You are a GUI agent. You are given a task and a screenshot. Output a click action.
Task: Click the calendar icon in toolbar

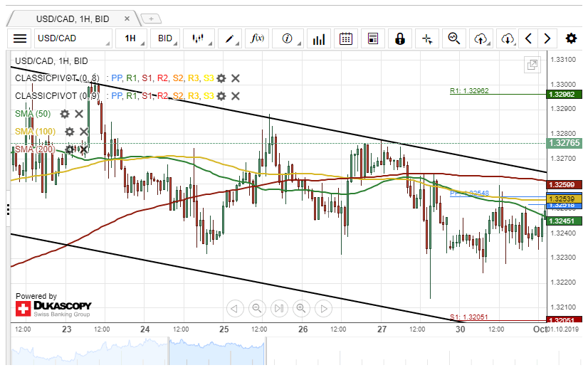[x=345, y=38]
